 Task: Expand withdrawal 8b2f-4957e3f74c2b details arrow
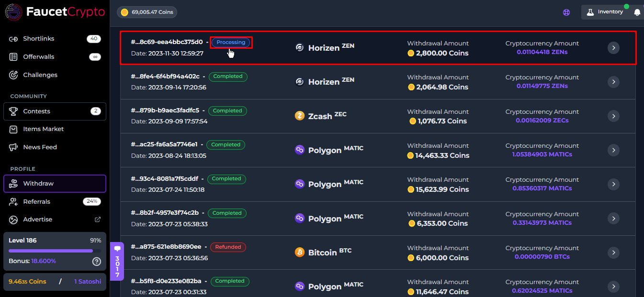pyautogui.click(x=613, y=218)
